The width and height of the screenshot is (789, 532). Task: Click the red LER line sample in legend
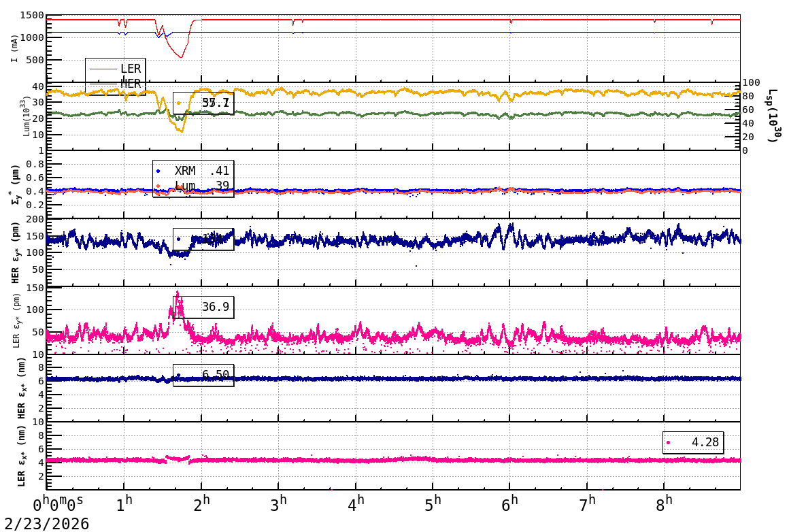pos(103,69)
